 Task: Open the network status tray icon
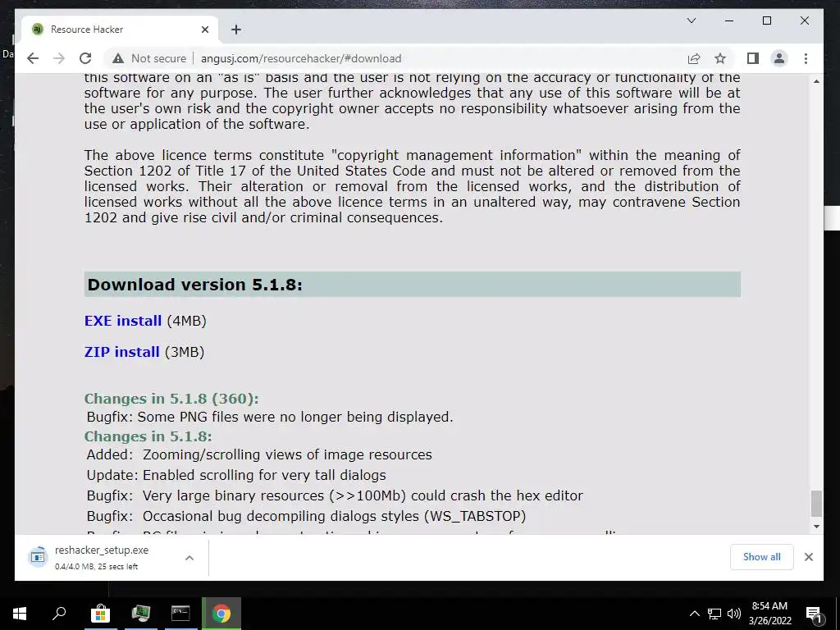(x=714, y=614)
